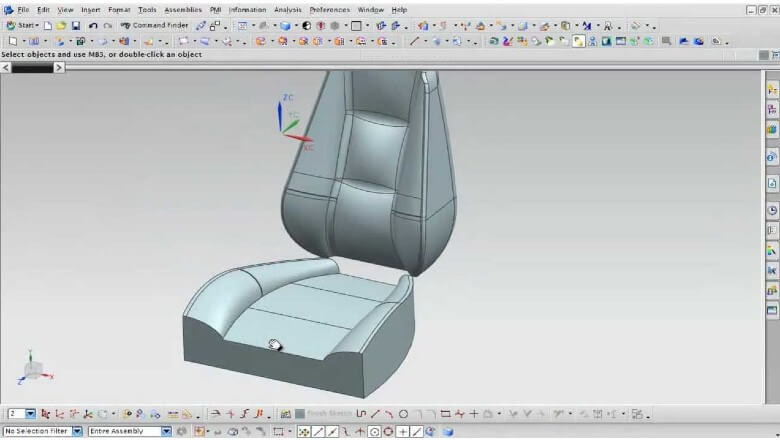Open the Assemblies menu
780x440 pixels.
tap(183, 9)
